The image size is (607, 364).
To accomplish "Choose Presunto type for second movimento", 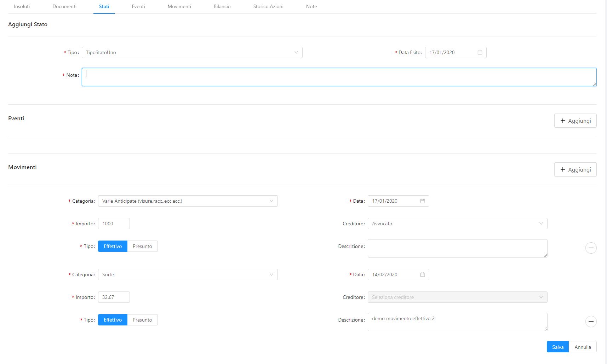I will 142,320.
